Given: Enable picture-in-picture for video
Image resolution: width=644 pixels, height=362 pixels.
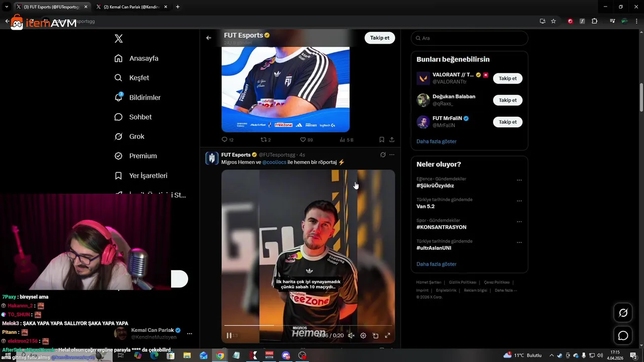Looking at the screenshot, I should click(x=375, y=335).
